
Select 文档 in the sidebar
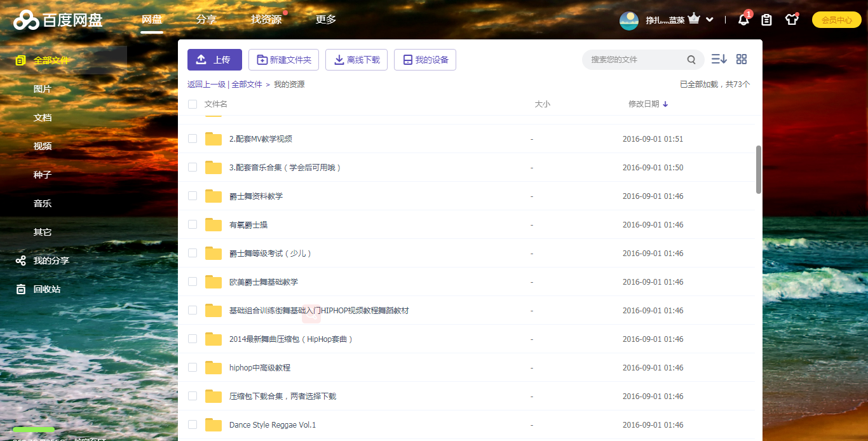(x=43, y=118)
